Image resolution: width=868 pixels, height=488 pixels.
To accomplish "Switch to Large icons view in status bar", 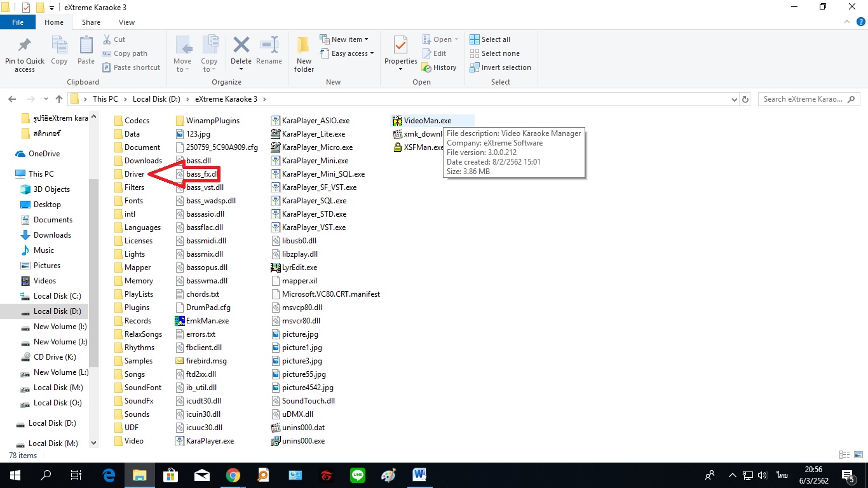I will pyautogui.click(x=857, y=455).
